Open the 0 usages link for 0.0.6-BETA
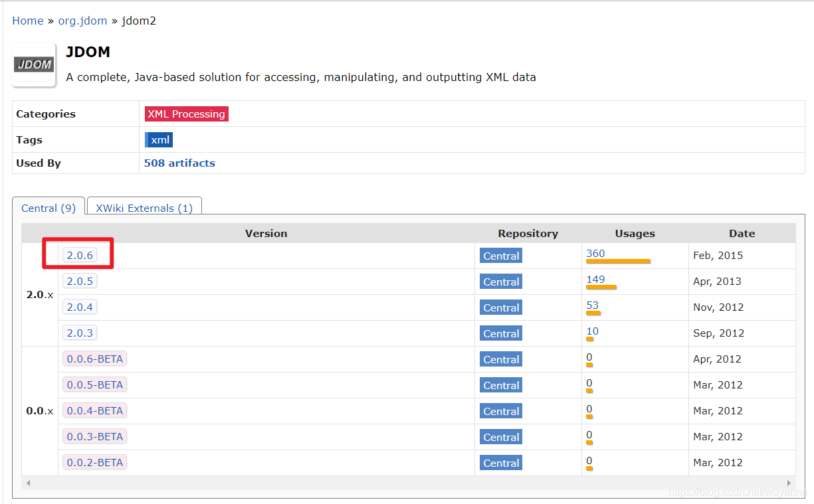This screenshot has width=814, height=504. tap(589, 357)
